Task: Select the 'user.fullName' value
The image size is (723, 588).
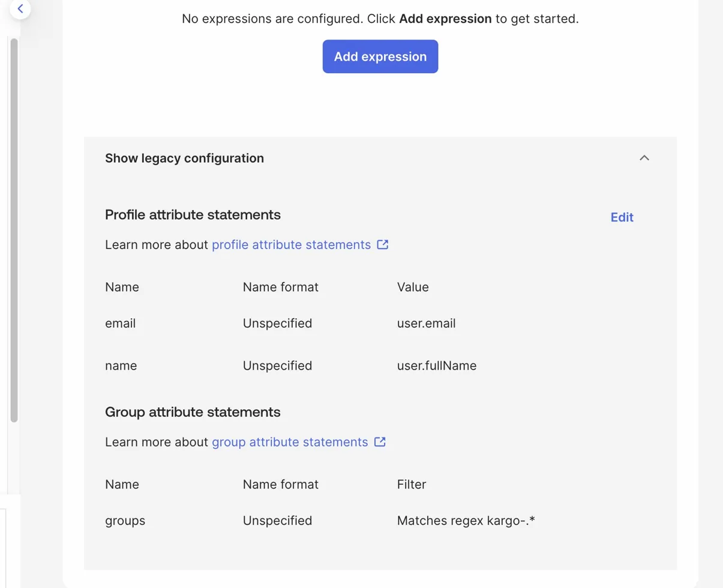Action: [437, 365]
